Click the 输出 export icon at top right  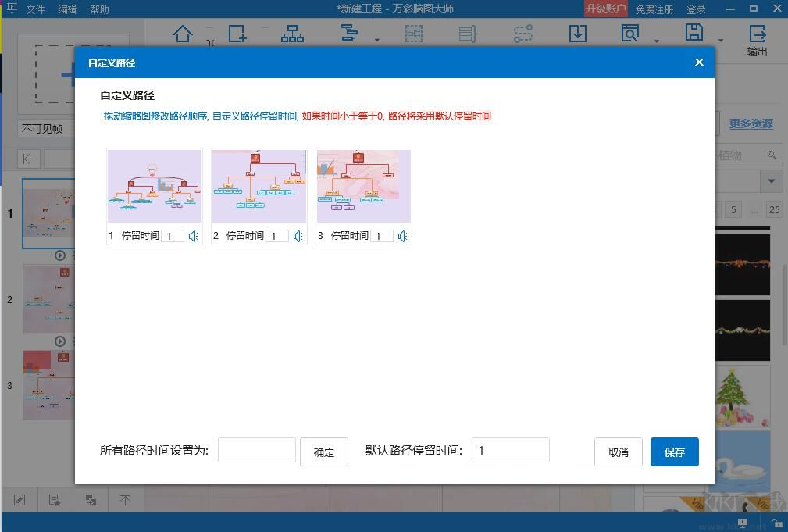758,35
